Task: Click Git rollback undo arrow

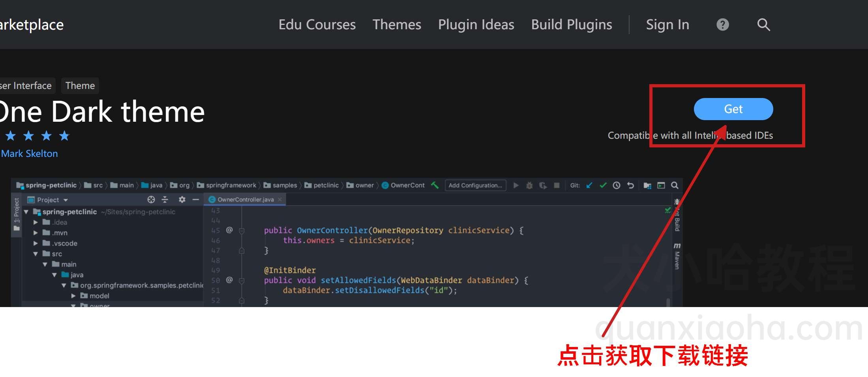Action: (630, 185)
